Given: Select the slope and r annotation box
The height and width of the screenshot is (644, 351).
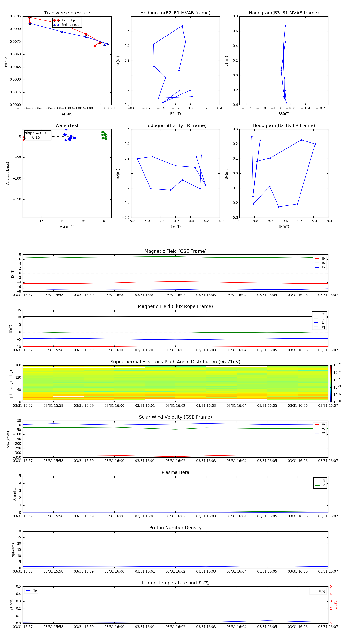Looking at the screenshot, I should pos(38,135).
